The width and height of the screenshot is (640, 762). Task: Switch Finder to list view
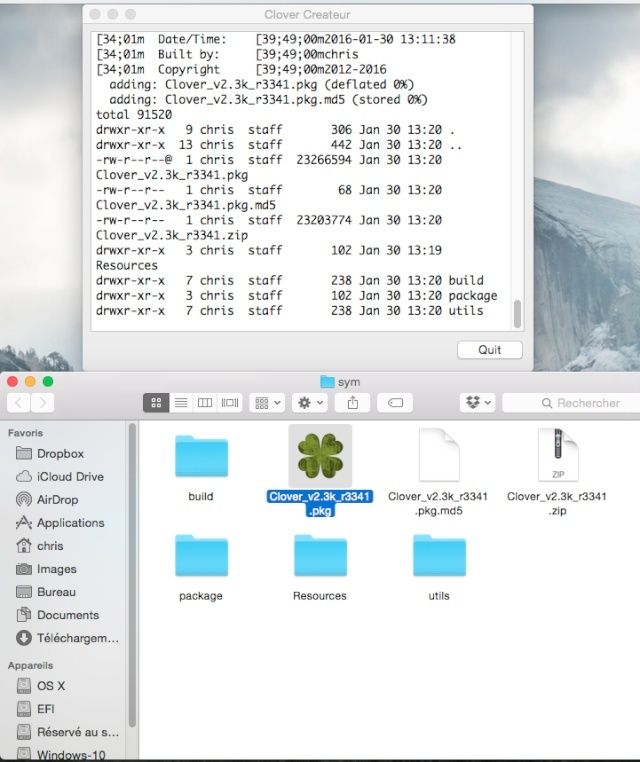181,403
